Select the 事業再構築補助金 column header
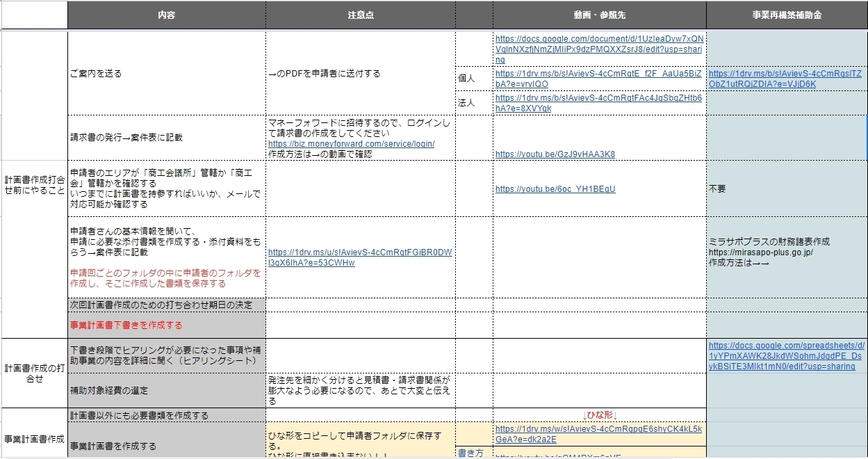Screen dimensions: 868x459 pyautogui.click(x=787, y=15)
